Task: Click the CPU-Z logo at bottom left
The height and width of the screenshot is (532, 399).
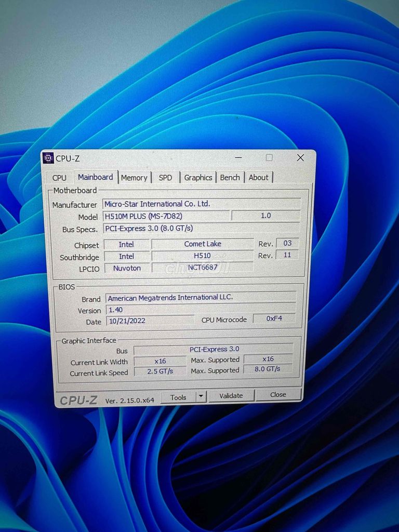Action: click(78, 401)
